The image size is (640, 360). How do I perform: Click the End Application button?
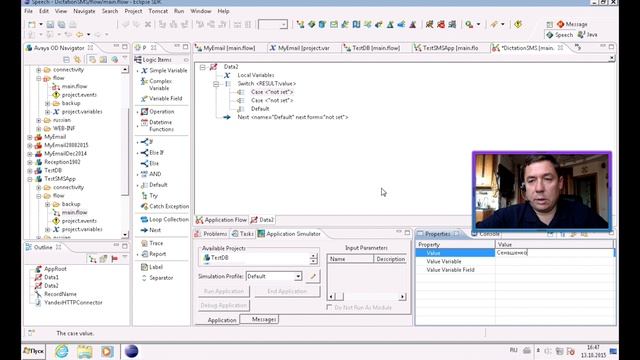[x=287, y=291]
